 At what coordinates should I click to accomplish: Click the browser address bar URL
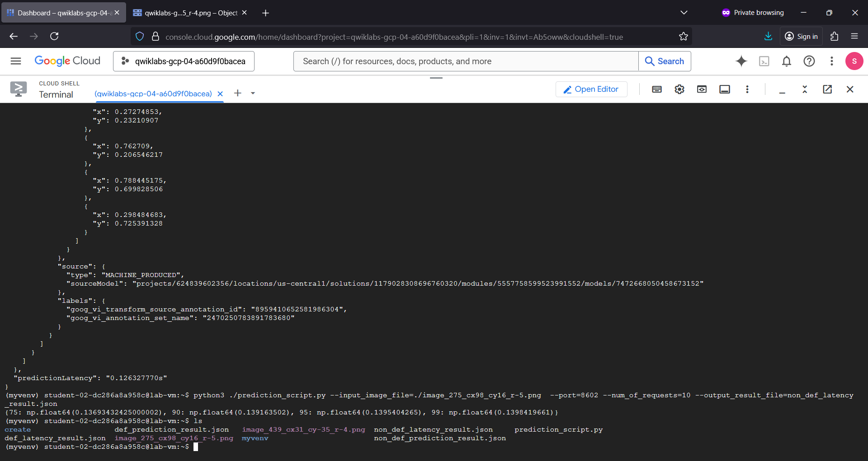[394, 37]
